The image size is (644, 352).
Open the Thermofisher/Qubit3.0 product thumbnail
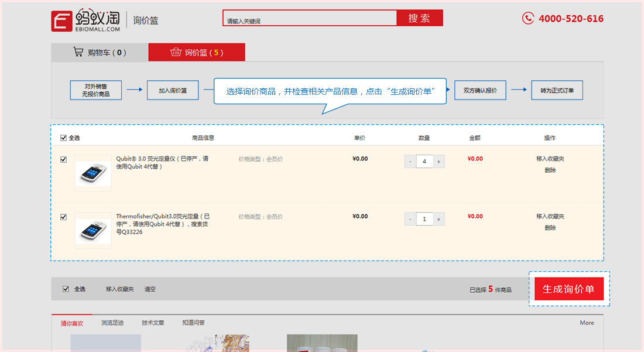click(93, 230)
